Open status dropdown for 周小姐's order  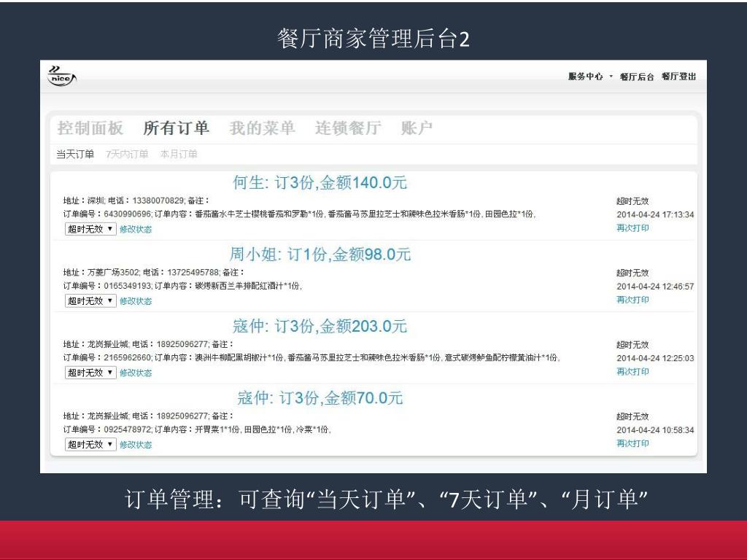(x=90, y=301)
